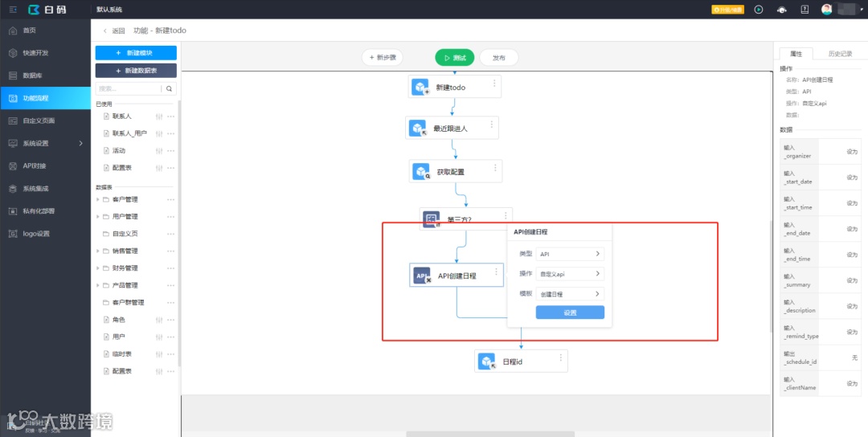Switch to the 历史记录 tab
This screenshot has width=868, height=437.
pyautogui.click(x=840, y=54)
